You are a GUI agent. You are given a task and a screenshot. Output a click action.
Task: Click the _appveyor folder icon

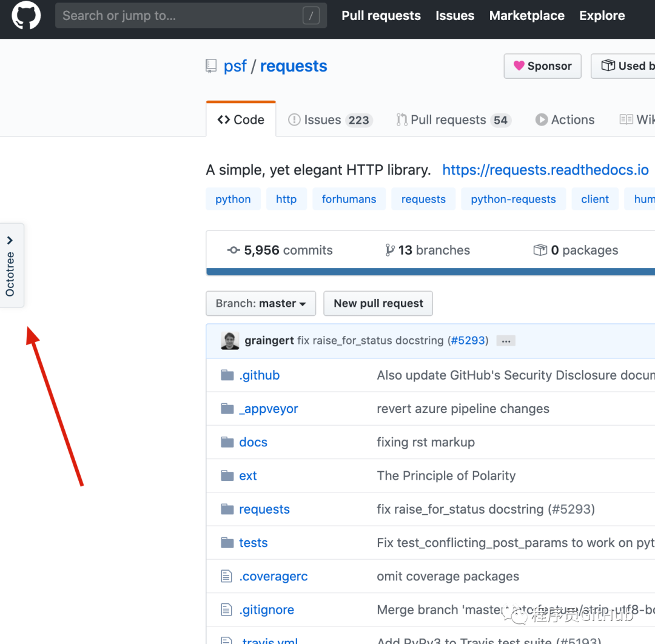[x=227, y=409]
